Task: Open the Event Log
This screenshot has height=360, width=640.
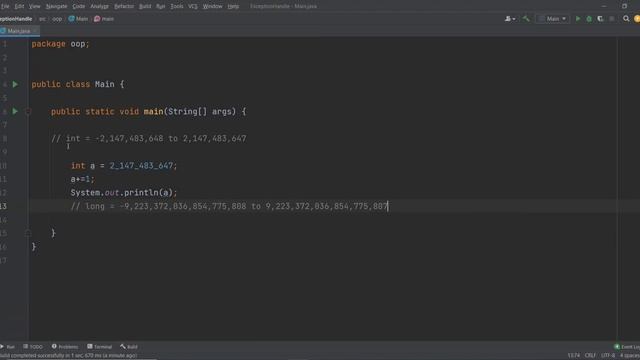Action: 627,347
